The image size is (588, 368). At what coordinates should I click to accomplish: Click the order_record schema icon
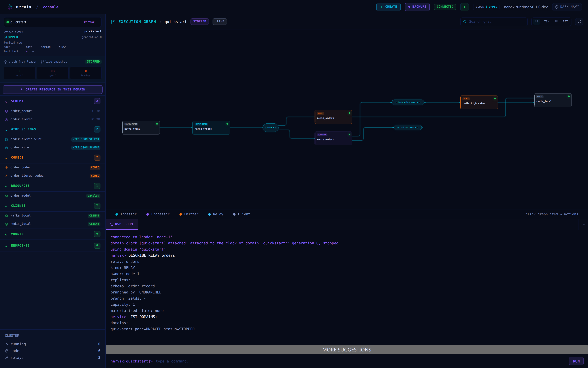click(x=7, y=111)
